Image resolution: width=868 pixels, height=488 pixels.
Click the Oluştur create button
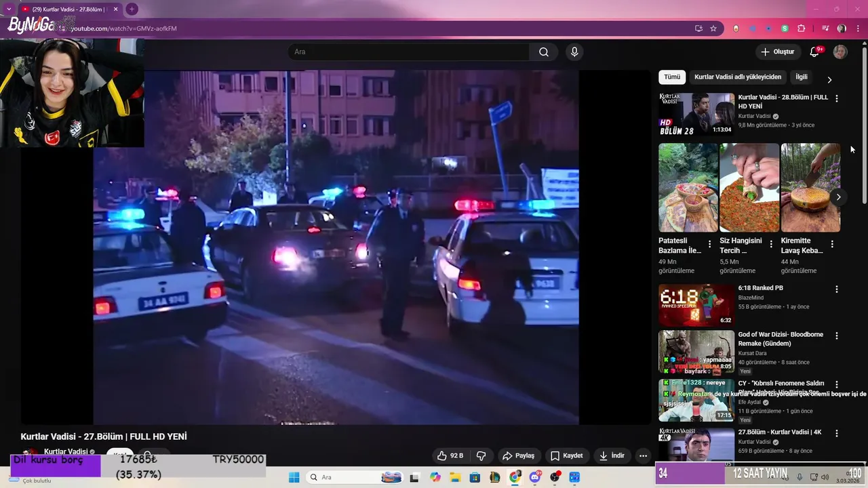(777, 52)
